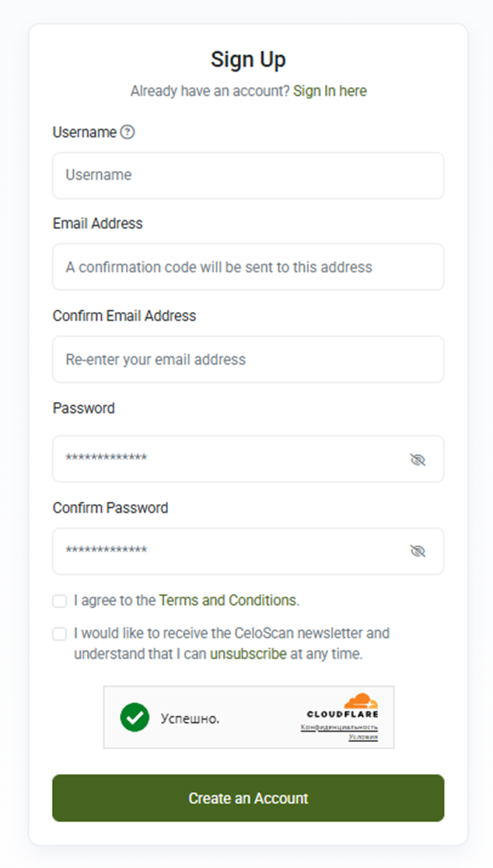Viewport: 493px width, 868px height.
Task: Select the Confirm Email Address input field
Action: tap(248, 359)
